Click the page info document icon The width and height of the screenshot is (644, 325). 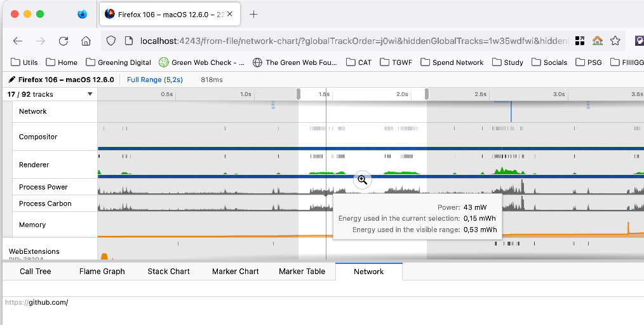coord(128,41)
